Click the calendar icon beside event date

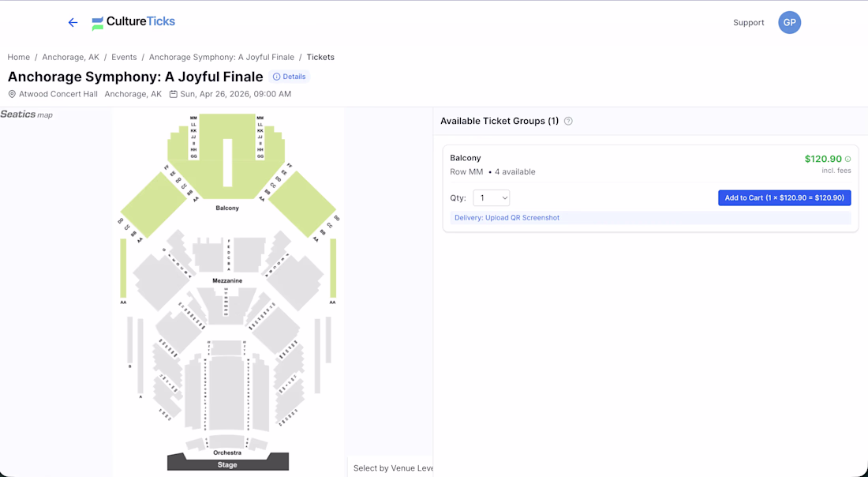point(174,94)
